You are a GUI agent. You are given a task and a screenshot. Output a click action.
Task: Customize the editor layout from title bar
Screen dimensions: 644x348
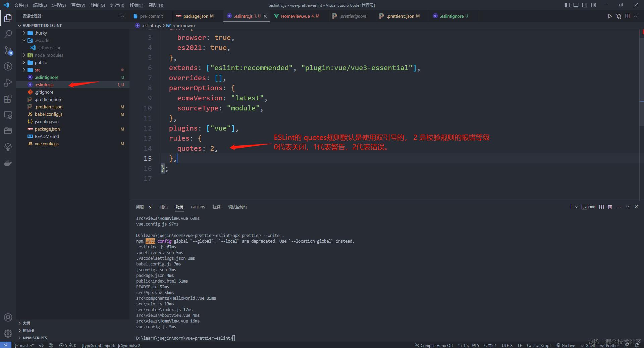coord(593,5)
